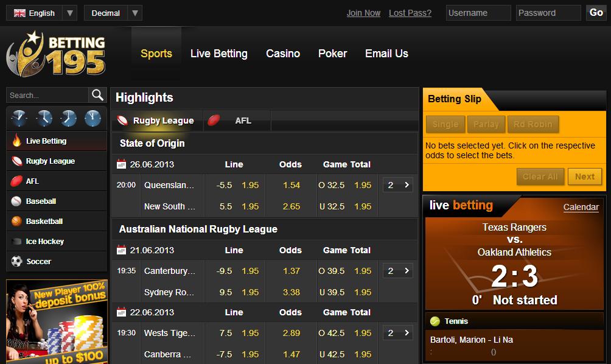Click the search magnifier icon
The height and width of the screenshot is (364, 611).
tap(97, 95)
